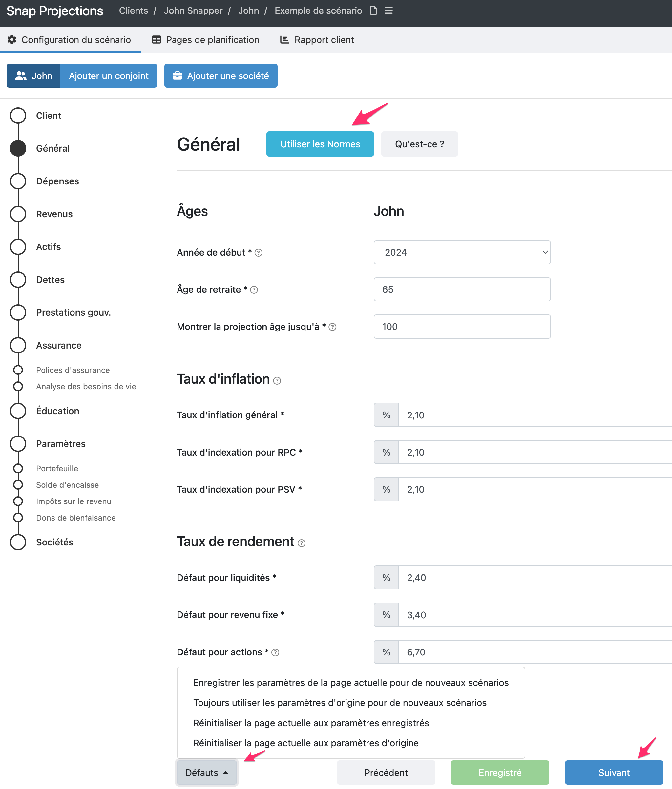672x789 pixels.
Task: Click the Dettes step circle
Action: pos(18,280)
